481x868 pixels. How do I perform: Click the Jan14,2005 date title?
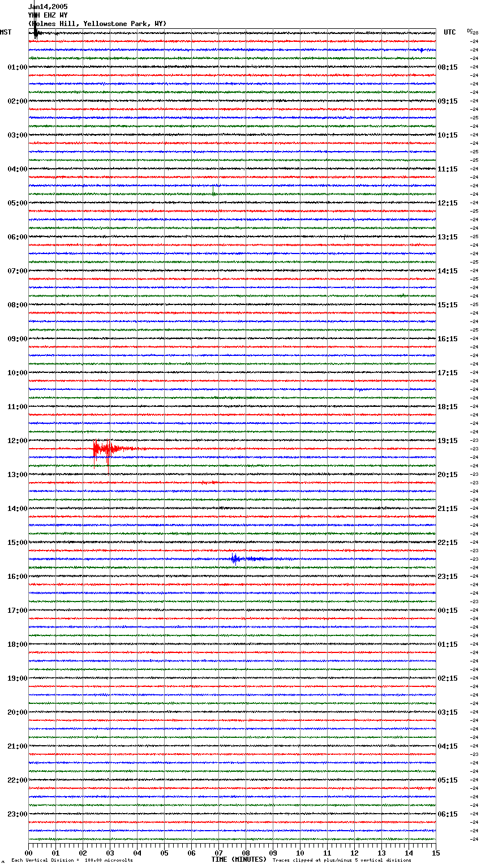tap(48, 7)
